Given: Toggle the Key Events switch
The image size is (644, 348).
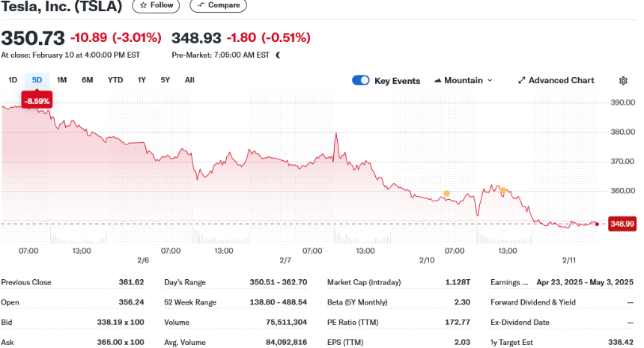Looking at the screenshot, I should 361,80.
